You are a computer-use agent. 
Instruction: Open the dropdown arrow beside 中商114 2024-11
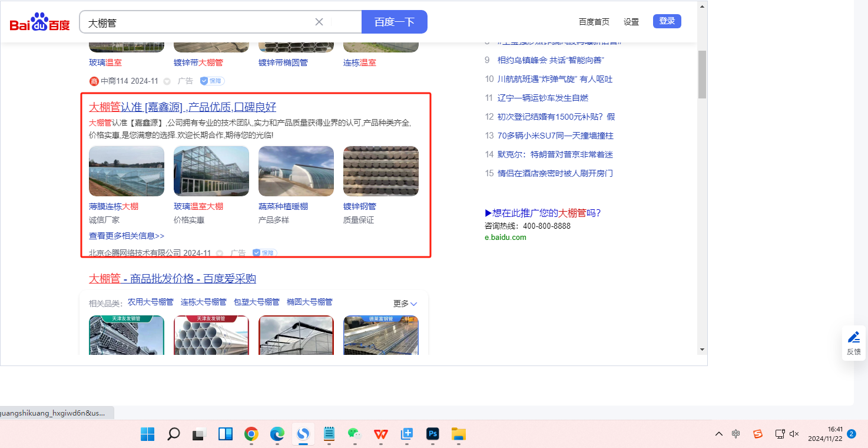pyautogui.click(x=167, y=81)
